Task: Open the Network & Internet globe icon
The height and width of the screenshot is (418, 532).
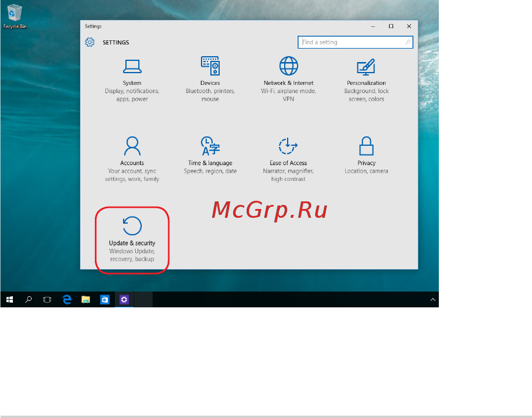Action: tap(288, 66)
